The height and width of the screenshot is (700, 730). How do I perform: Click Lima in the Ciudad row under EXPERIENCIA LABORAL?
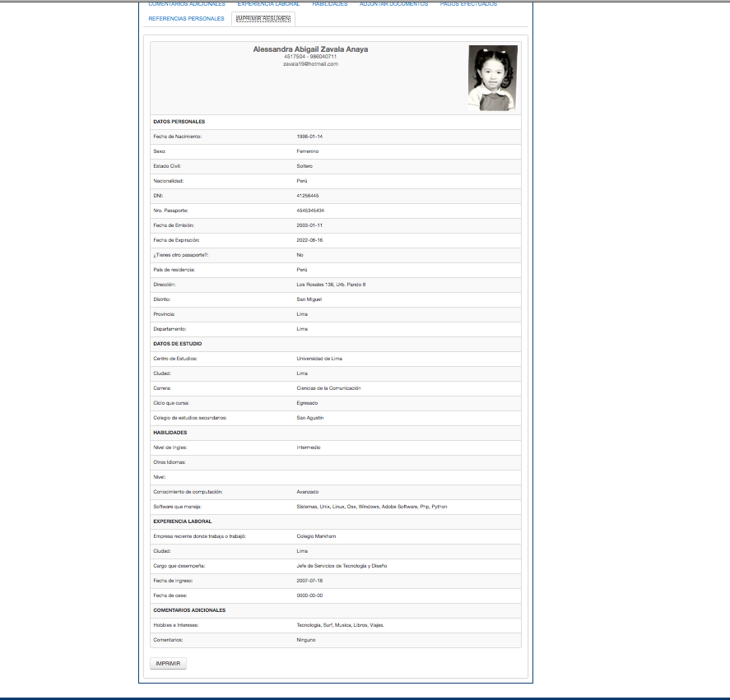click(302, 551)
